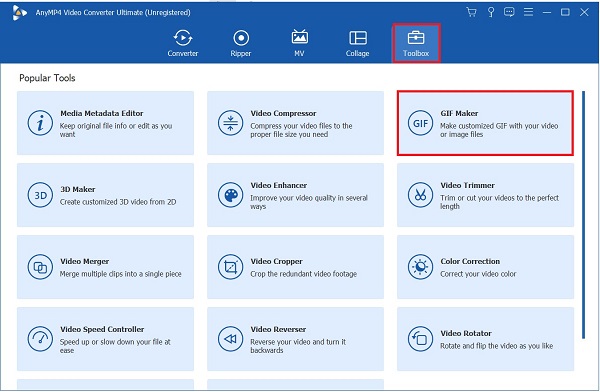Click the shopping cart purchase icon
The width and height of the screenshot is (600, 392).
point(471,12)
